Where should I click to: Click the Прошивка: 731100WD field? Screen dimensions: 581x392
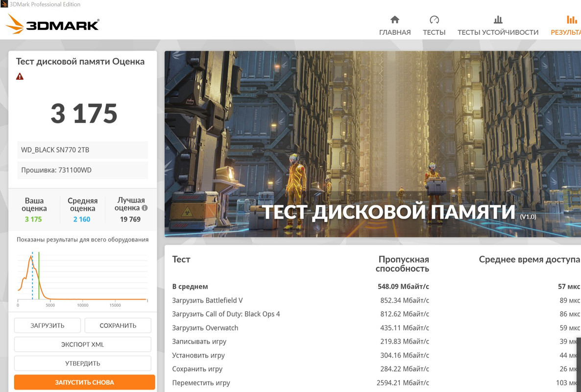coord(83,170)
